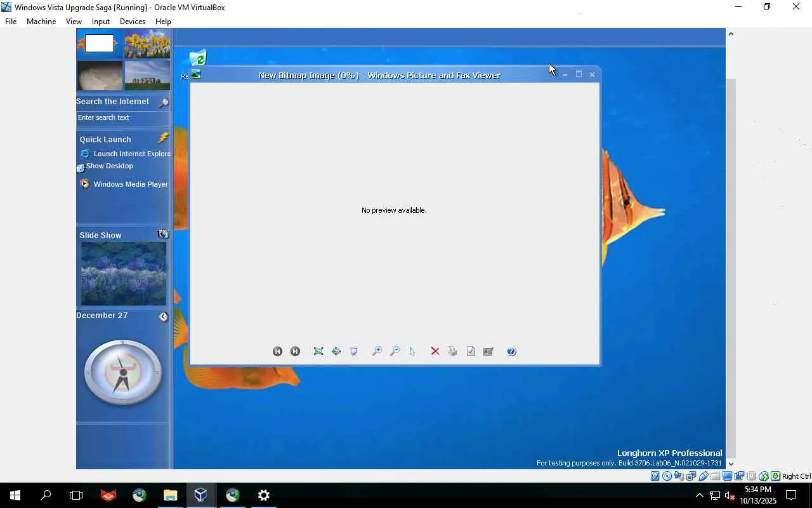The height and width of the screenshot is (508, 812).
Task: Open Picture Viewer help
Action: [x=512, y=351]
